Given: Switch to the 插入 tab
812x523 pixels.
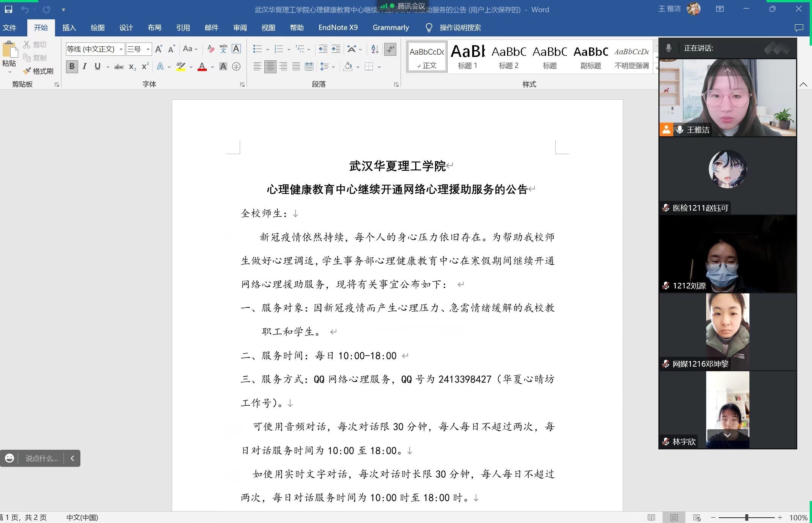Looking at the screenshot, I should click(69, 28).
